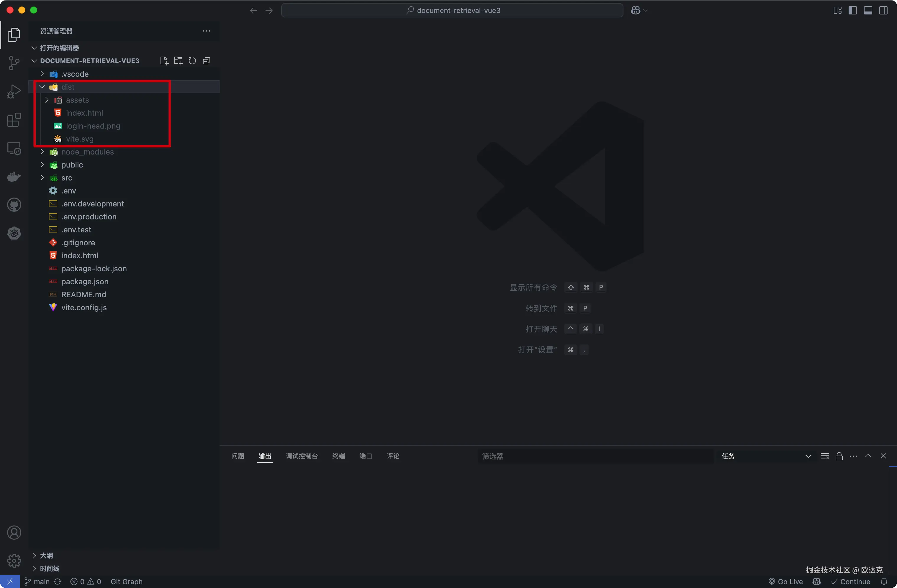Open the Source Control view
Screen dimensions: 897x588
click(x=14, y=63)
